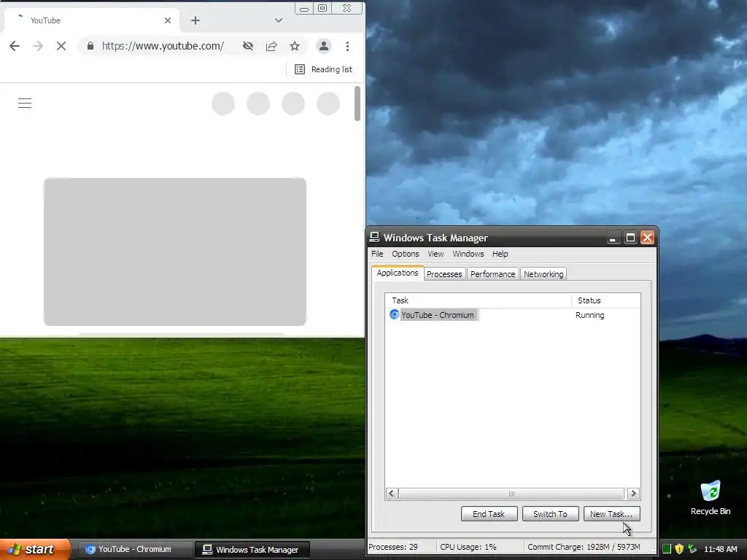747x560 pixels.
Task: Expand the tab search chevron in Chromium
Action: click(279, 20)
